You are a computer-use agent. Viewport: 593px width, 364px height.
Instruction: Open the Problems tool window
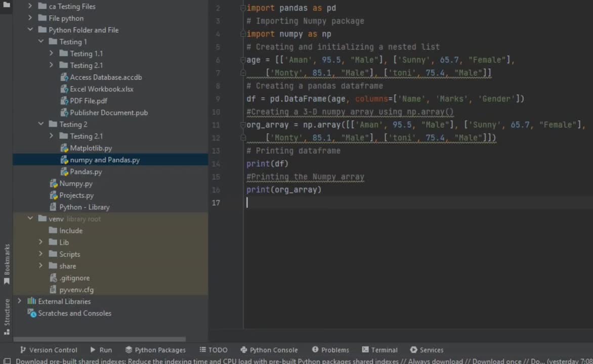pos(330,350)
